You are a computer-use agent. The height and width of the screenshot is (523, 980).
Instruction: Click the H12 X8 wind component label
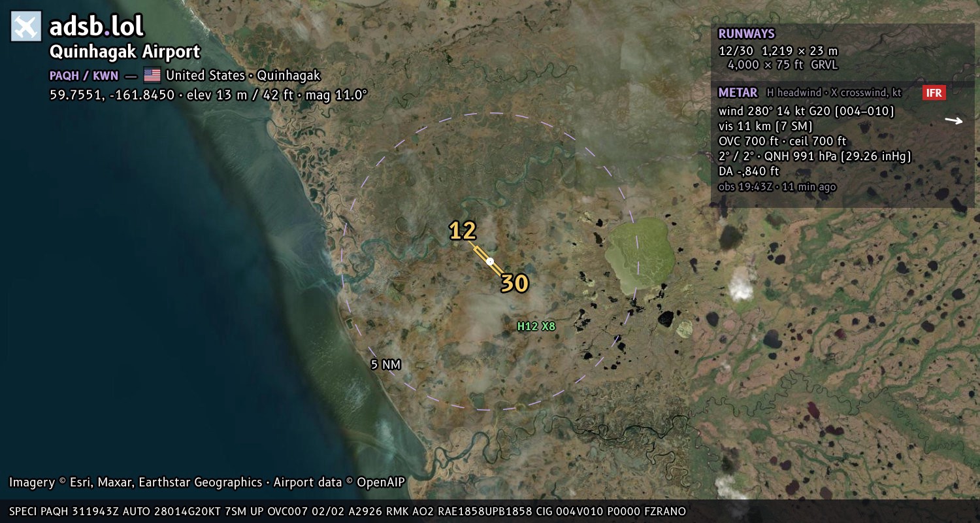(x=536, y=326)
